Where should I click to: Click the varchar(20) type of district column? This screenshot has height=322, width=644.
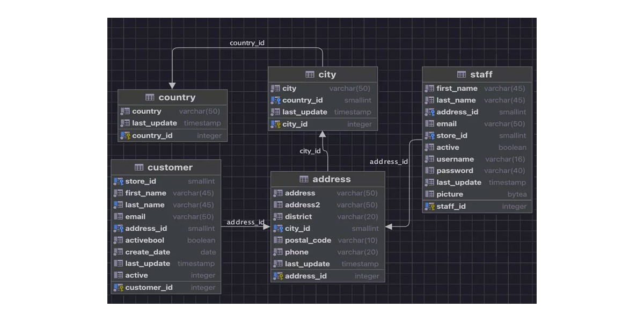(x=357, y=217)
